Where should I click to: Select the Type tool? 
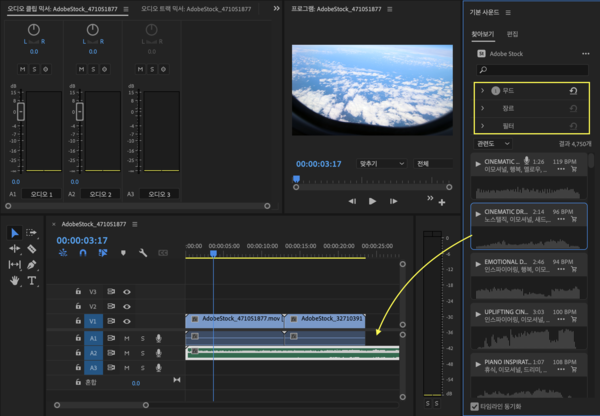[x=32, y=281]
